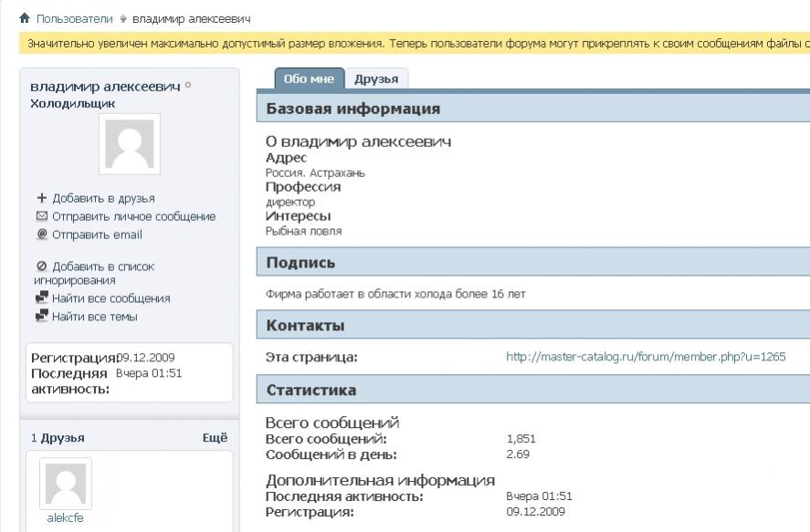Open alekcfe username link
The height and width of the screenshot is (532, 810).
(x=65, y=517)
